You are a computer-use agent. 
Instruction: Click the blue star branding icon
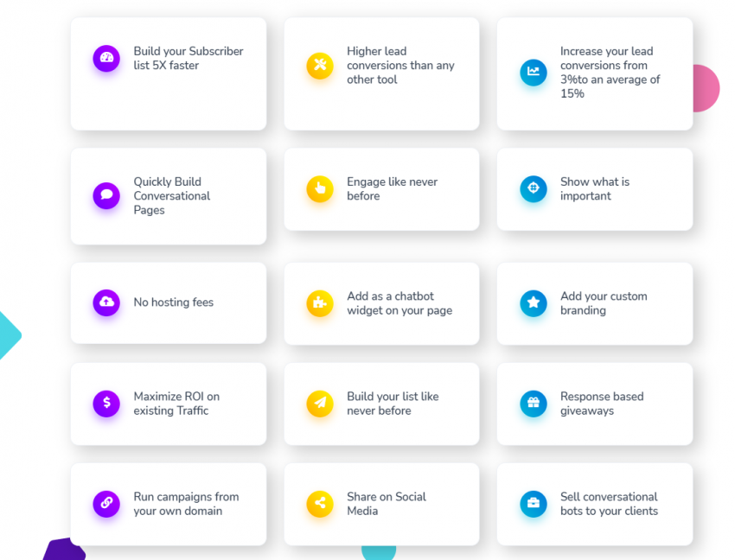(534, 303)
